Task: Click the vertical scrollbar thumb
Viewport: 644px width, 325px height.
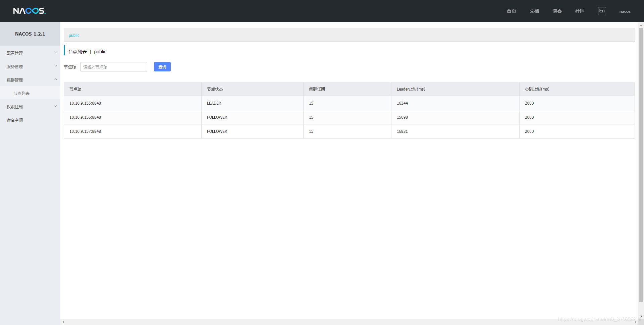Action: [641, 165]
